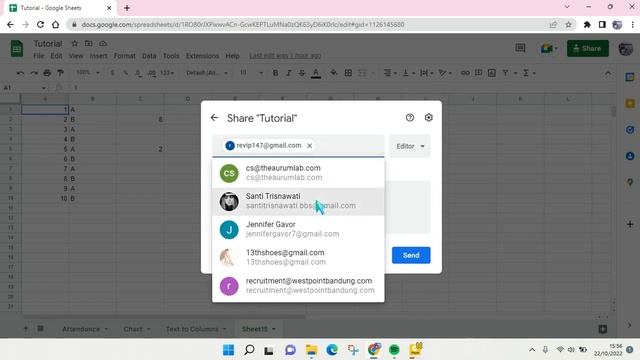Select Jennifer Gavor suggestion
640x360 pixels.
(298, 229)
